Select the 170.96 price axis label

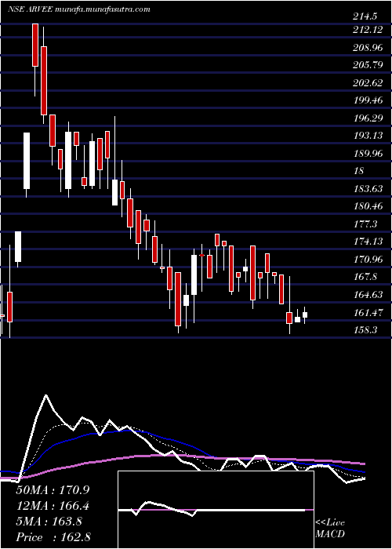click(x=368, y=260)
